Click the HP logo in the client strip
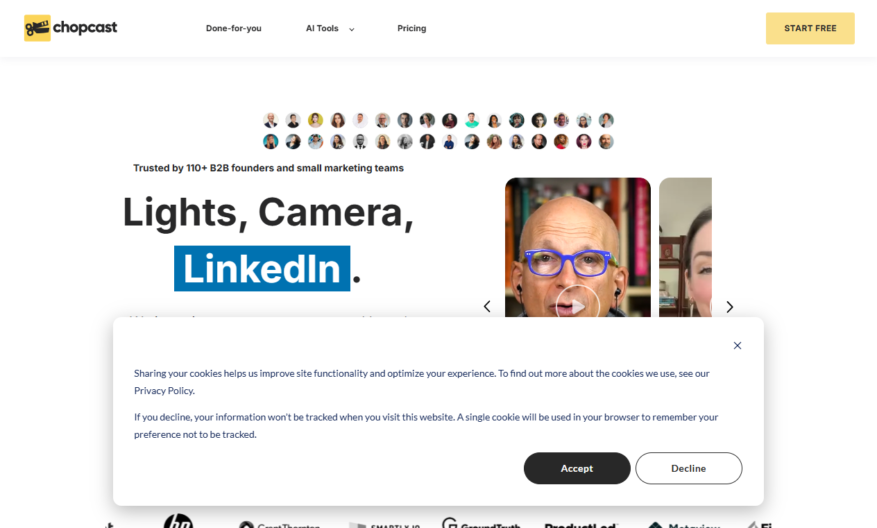The image size is (877, 528). [178, 521]
